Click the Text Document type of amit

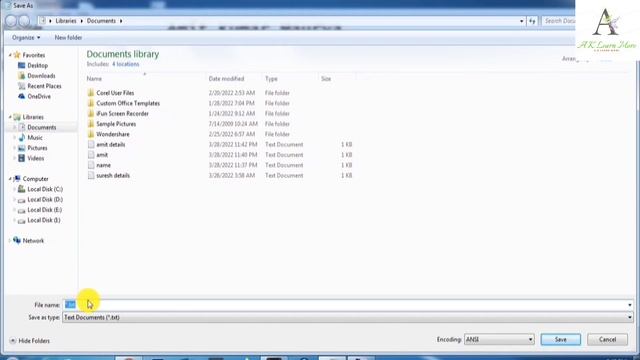pos(284,155)
